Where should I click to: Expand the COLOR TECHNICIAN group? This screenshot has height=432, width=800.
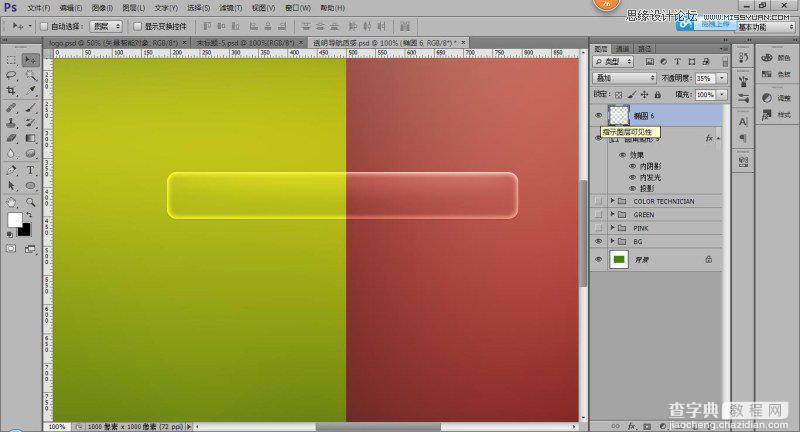tap(612, 201)
